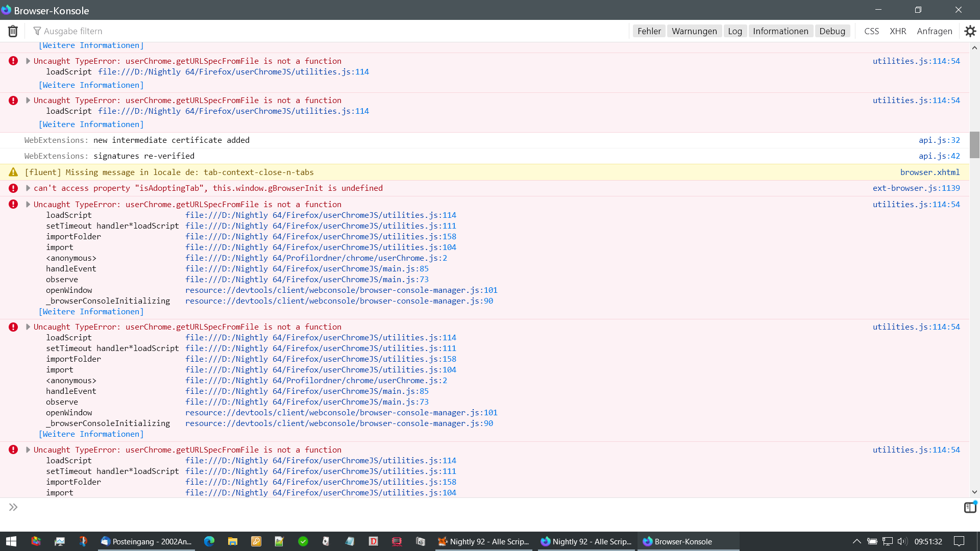
Task: Click the trash icon to clear console output
Action: click(13, 31)
